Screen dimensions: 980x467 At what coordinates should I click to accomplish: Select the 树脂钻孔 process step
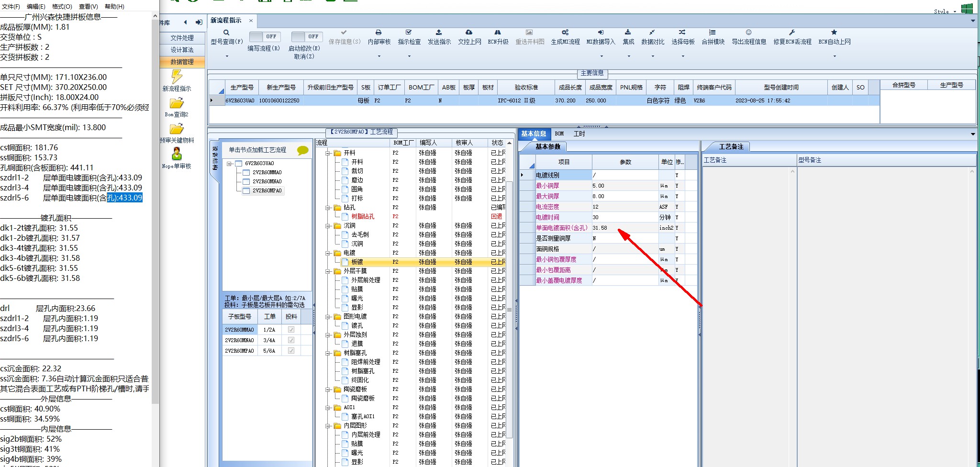(x=363, y=216)
